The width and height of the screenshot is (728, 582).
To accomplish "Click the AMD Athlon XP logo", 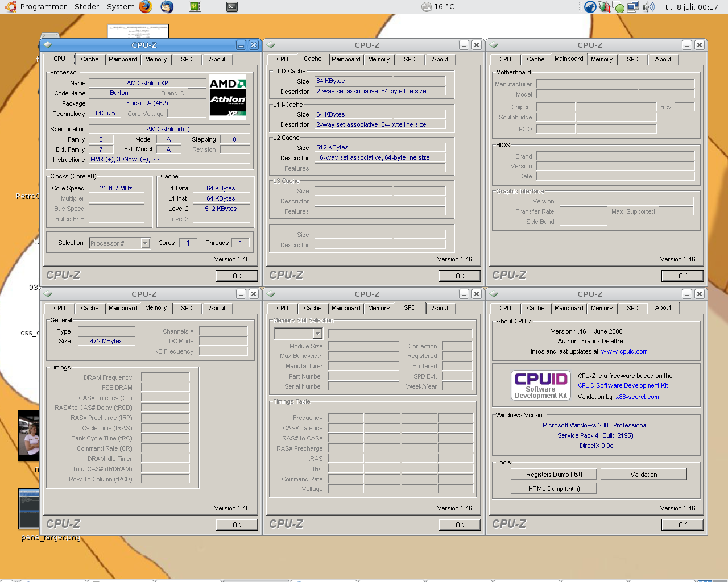I will point(227,98).
